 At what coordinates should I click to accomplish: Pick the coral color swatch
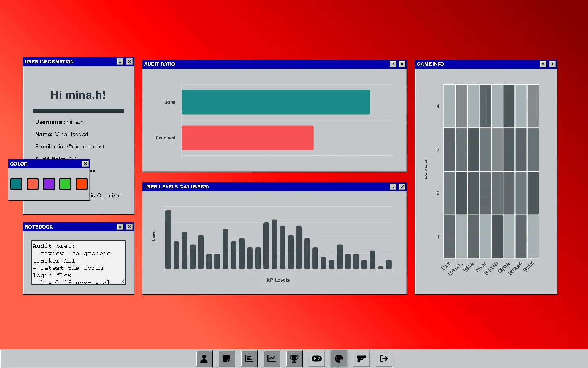[33, 184]
